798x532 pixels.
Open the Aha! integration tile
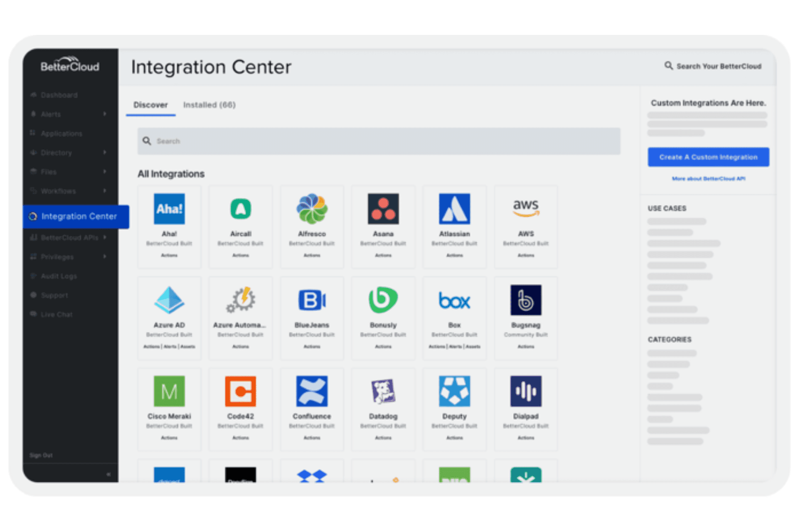tap(169, 227)
